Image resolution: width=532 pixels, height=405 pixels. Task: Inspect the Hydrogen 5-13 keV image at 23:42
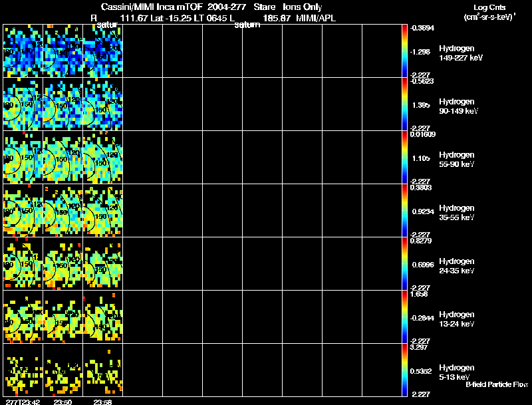coord(23,370)
